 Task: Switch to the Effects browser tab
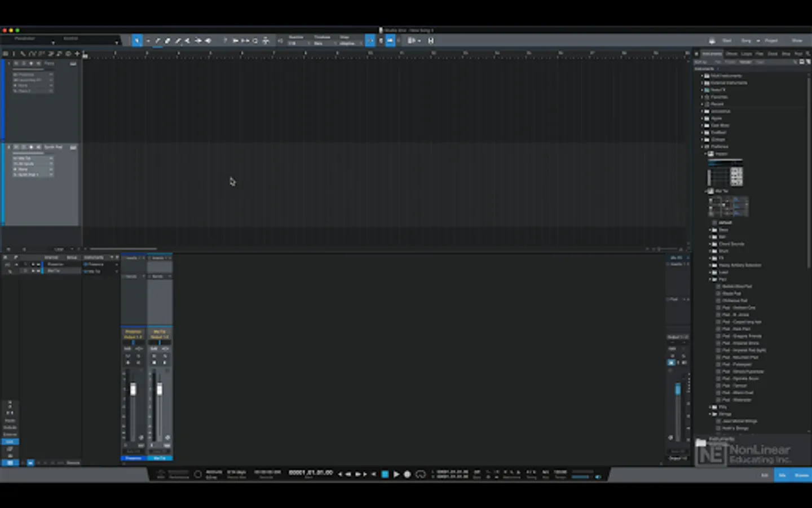click(x=731, y=54)
